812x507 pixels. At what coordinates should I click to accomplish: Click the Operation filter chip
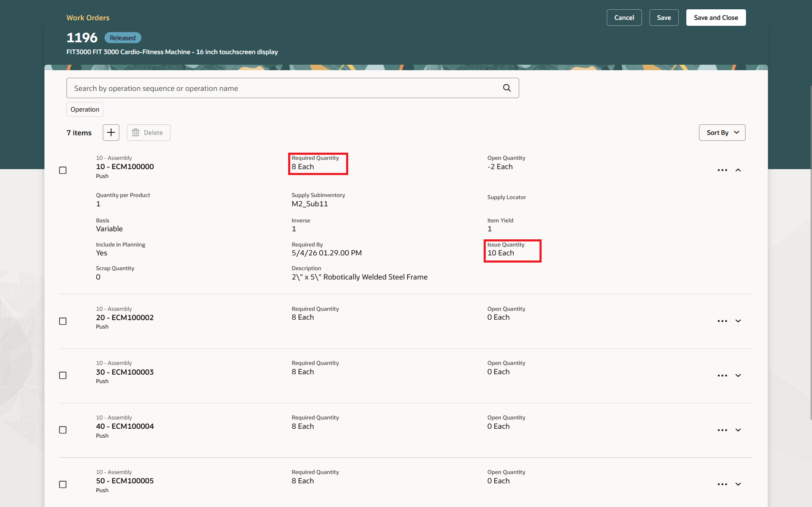pyautogui.click(x=85, y=109)
